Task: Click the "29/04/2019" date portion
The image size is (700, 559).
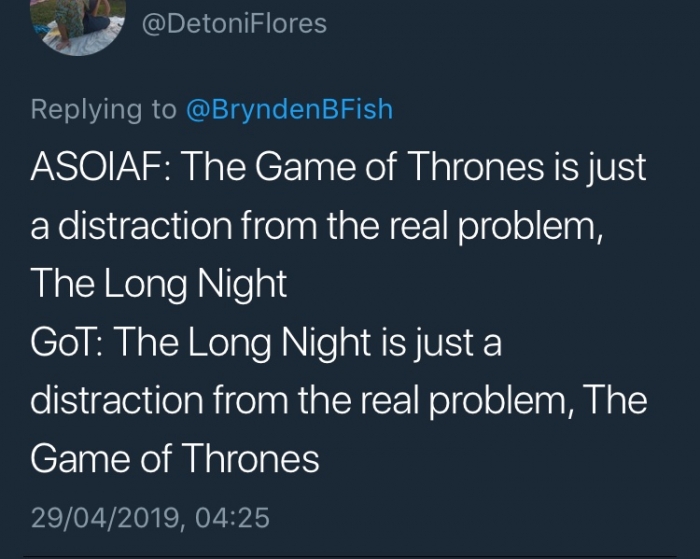Action: click(x=104, y=518)
